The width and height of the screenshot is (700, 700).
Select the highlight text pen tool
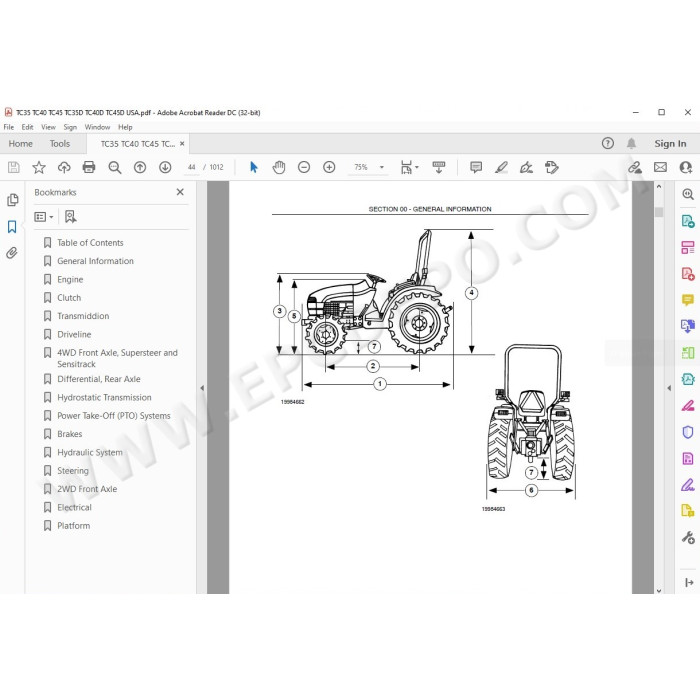point(501,167)
